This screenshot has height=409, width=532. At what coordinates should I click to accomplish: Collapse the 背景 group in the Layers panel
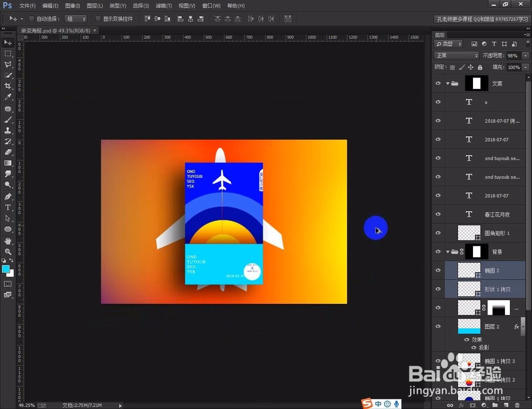(448, 251)
